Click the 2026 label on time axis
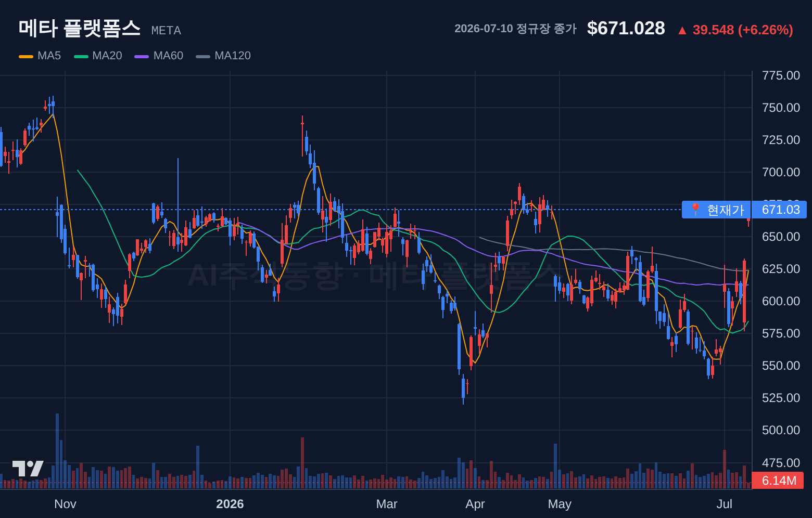 tap(230, 504)
